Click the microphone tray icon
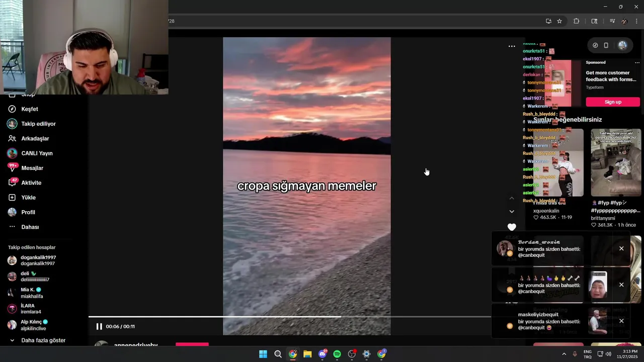The image size is (644, 362). point(575,354)
